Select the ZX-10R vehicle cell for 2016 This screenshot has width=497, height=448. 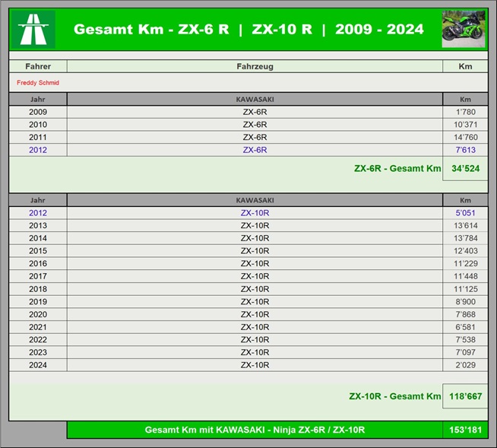coord(255,263)
